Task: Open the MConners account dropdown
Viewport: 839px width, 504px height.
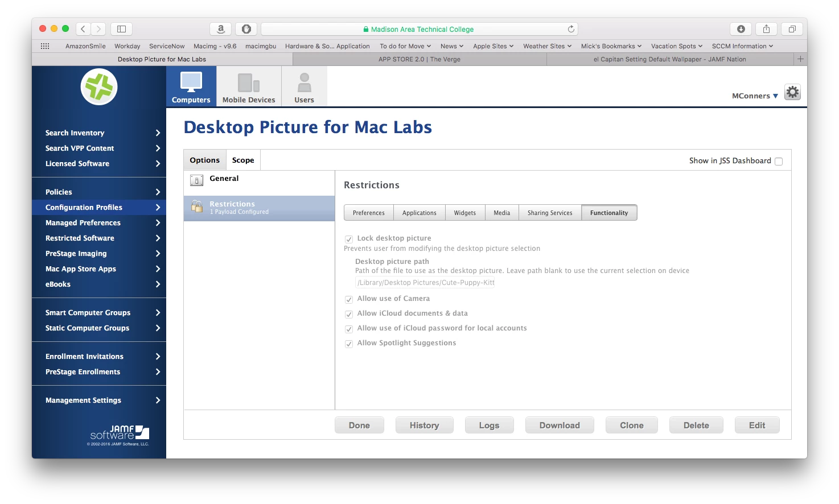Action: click(755, 96)
